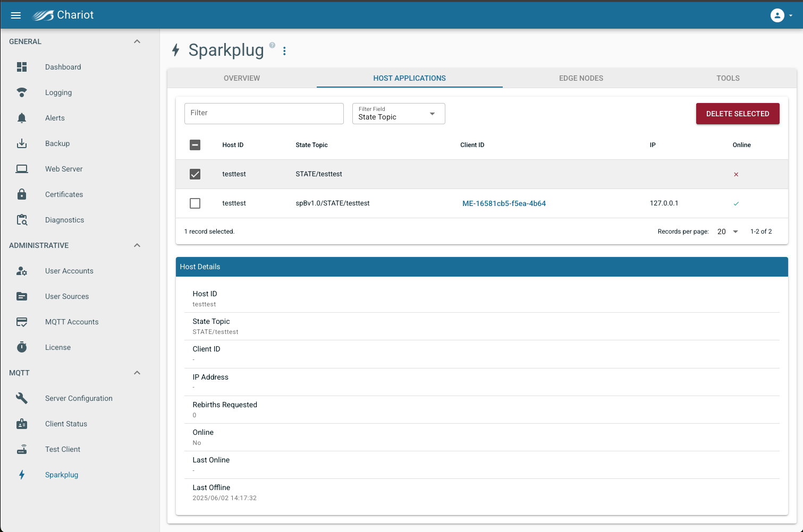Click the spBv1.0/STATE/testtest state topic cell

coord(333,203)
